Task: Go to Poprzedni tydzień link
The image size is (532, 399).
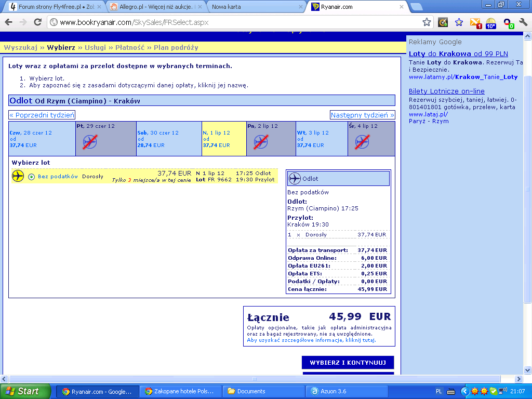Action: [42, 115]
